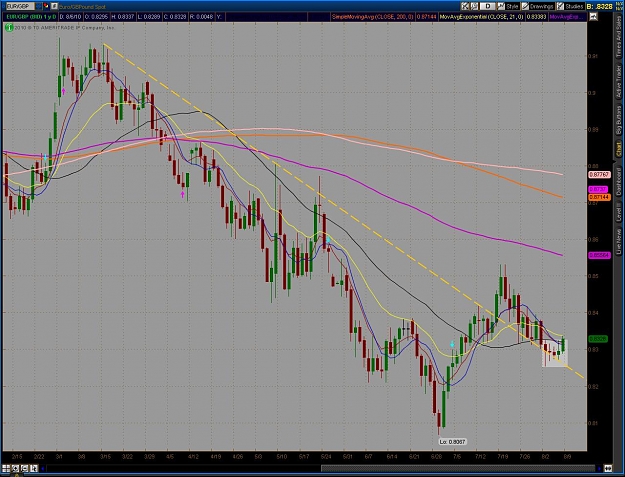Click the horizontal time axis scrollbar thumb
The image size is (625, 477).
click(458, 468)
